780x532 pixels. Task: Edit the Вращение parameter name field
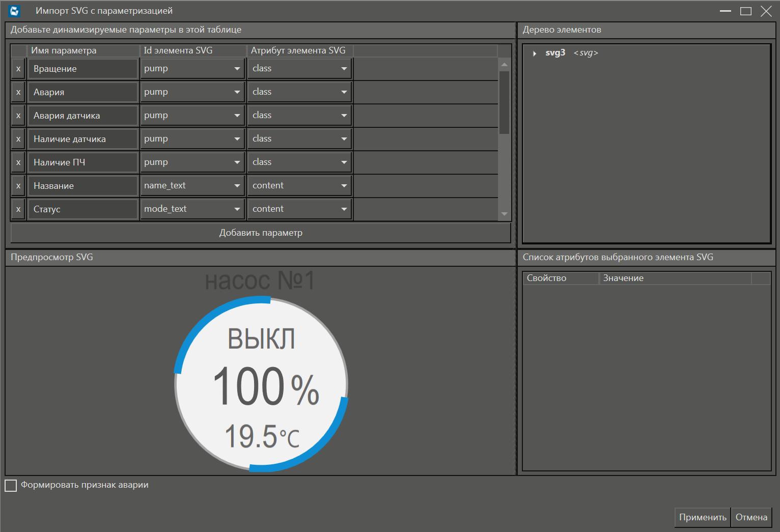click(x=83, y=69)
